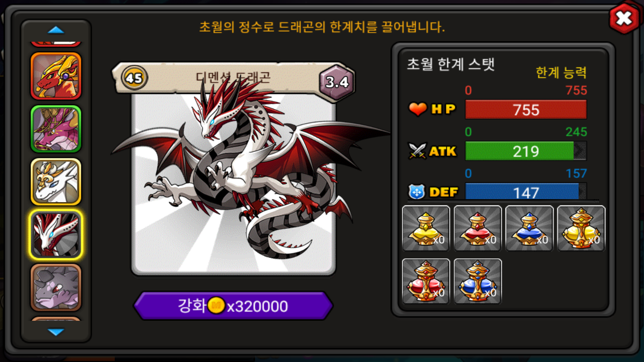Click the blue DEF bar showing 147

526,192
